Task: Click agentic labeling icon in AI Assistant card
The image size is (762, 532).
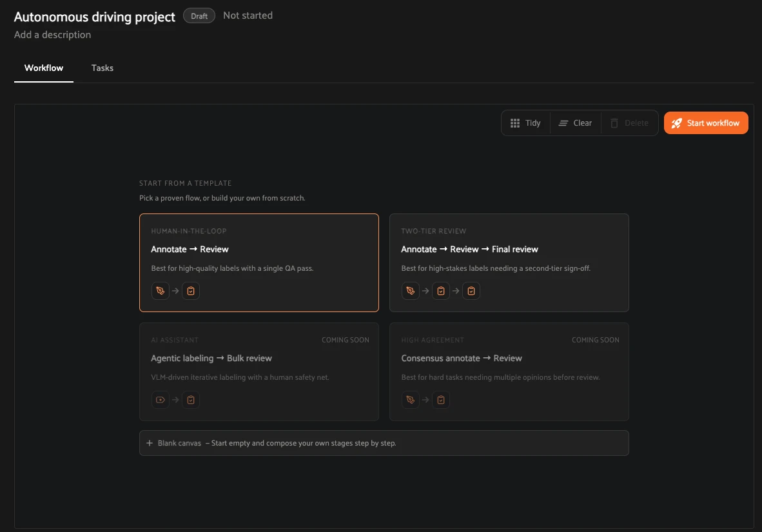Action: click(x=161, y=400)
